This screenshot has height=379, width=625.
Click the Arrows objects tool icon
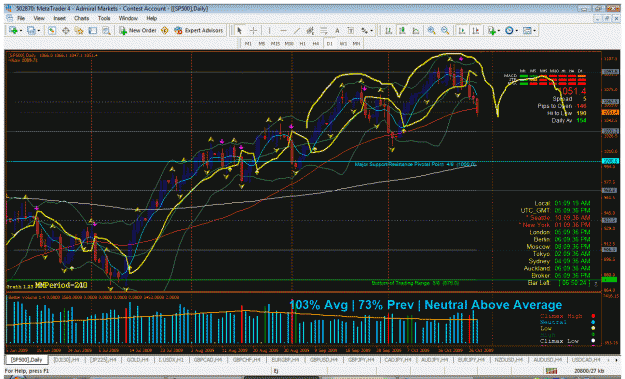(364, 30)
